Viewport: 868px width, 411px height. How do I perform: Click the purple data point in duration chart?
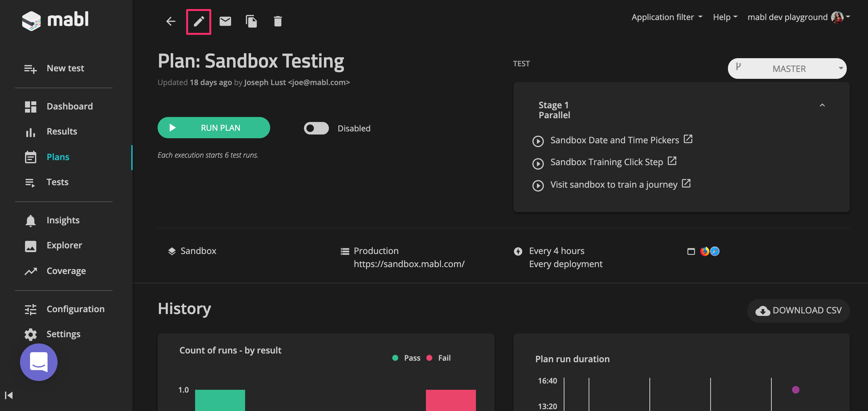click(x=795, y=390)
